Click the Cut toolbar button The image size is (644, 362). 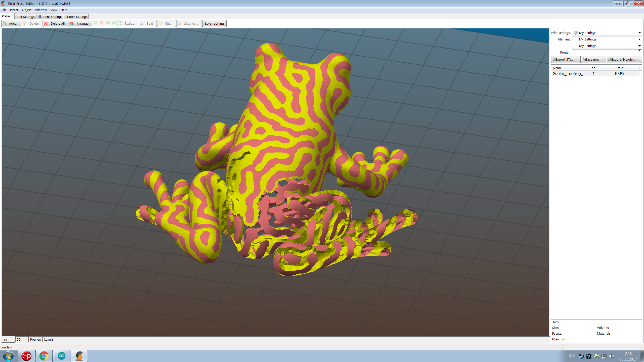(166, 23)
